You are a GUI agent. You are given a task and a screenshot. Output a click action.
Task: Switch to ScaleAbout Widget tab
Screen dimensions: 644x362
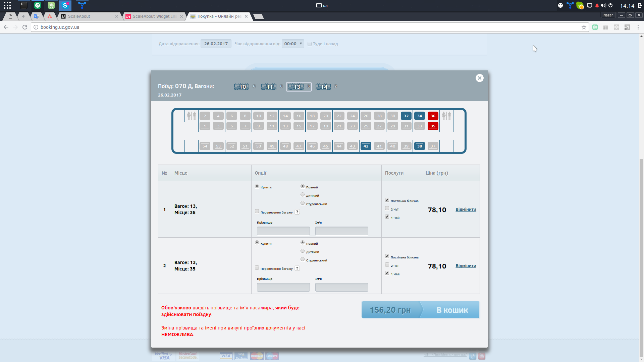(155, 16)
